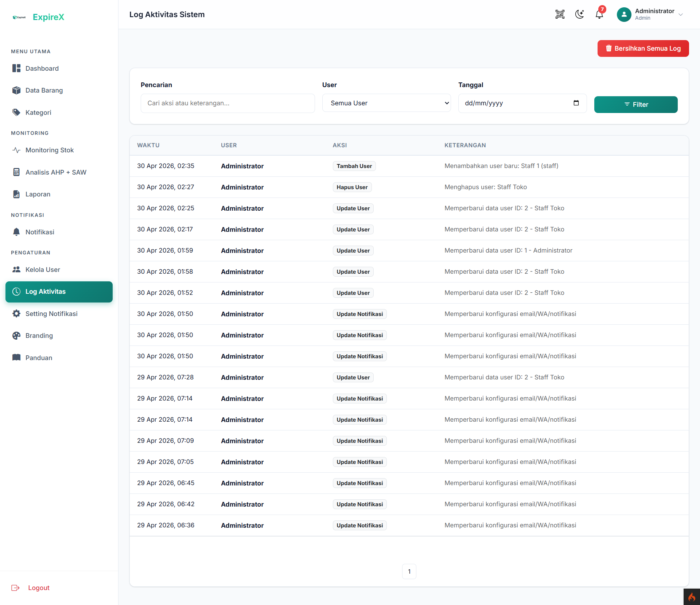Click the Laporan document icon
Image resolution: width=700 pixels, height=605 pixels.
tap(16, 194)
